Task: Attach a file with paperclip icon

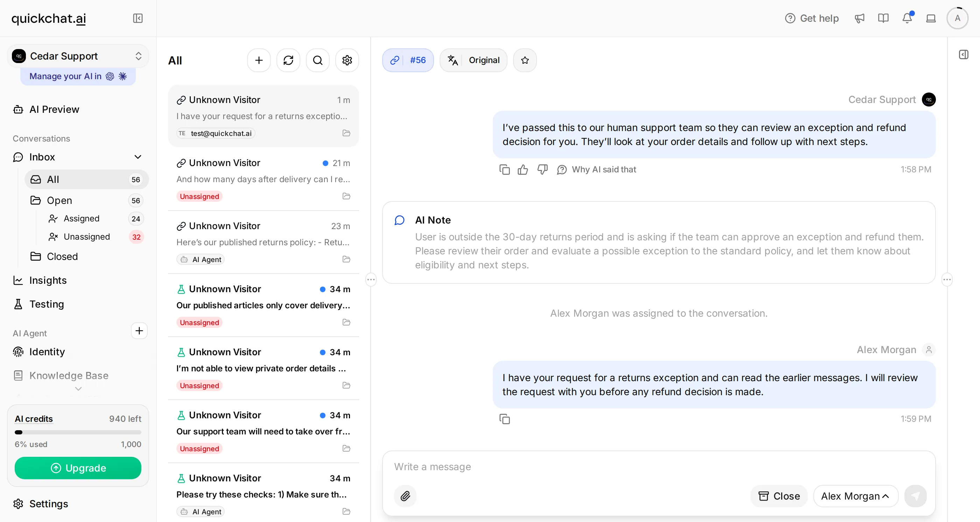Action: click(405, 496)
